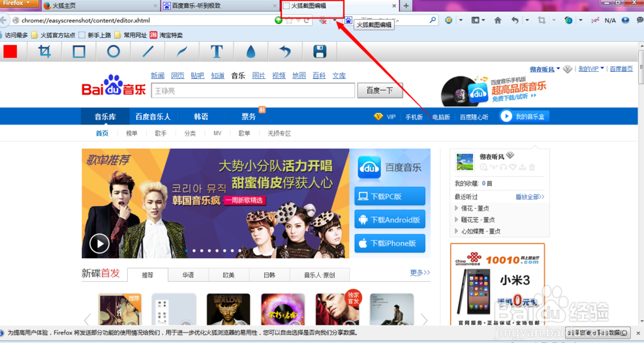Click the Home icon in toolbar
This screenshot has height=343, width=644.
click(x=498, y=20)
